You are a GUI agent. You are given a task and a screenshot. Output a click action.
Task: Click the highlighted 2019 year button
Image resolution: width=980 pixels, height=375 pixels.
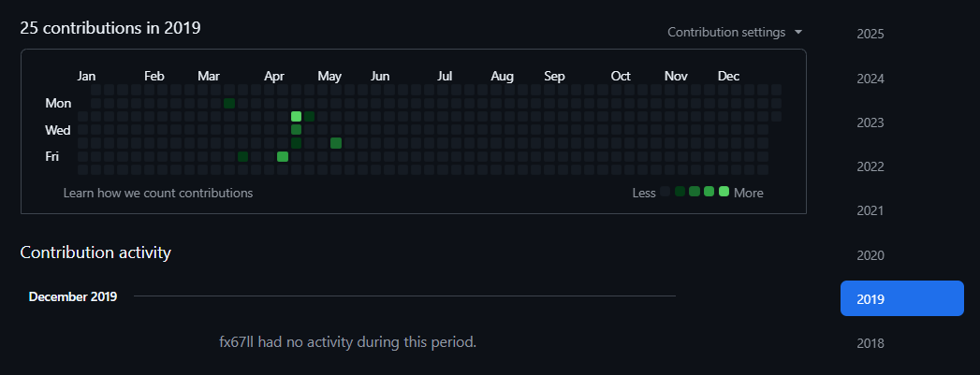click(901, 299)
